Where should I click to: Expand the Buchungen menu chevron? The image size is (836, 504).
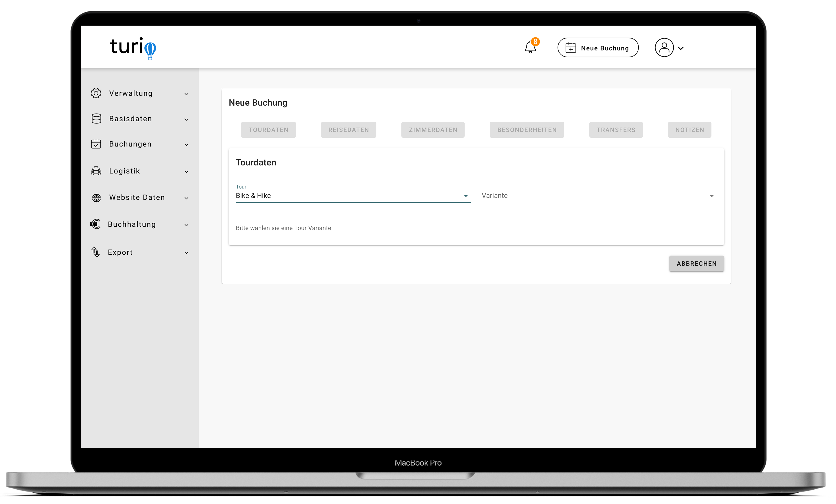tap(186, 145)
